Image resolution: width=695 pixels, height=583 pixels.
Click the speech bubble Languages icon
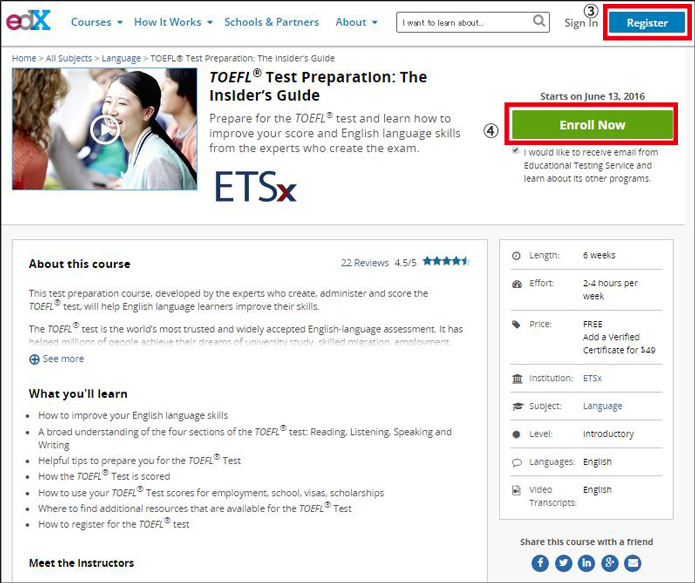pos(517,462)
